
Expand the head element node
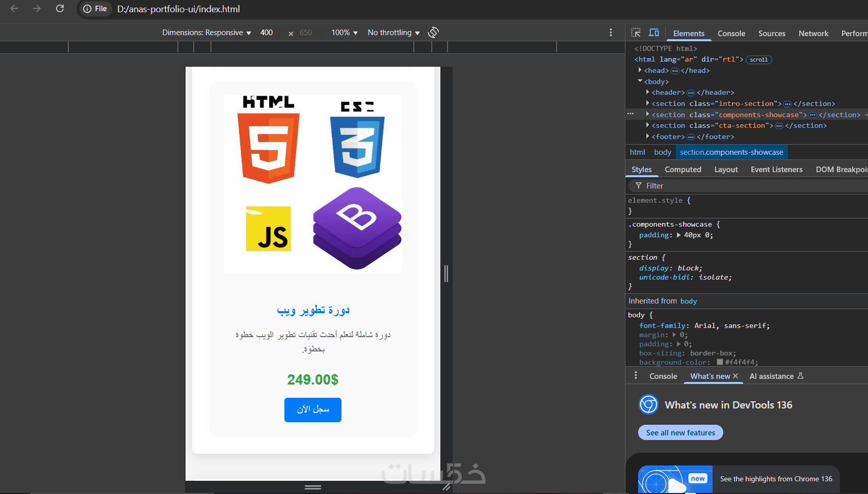(640, 70)
